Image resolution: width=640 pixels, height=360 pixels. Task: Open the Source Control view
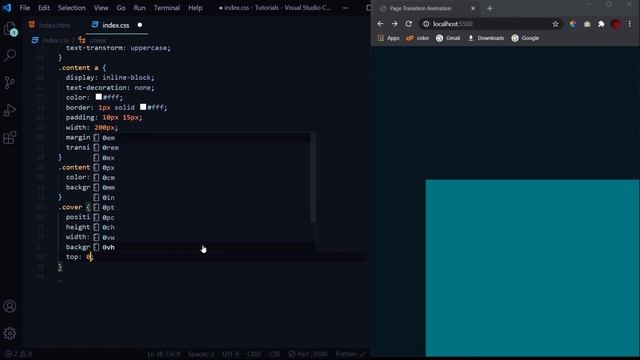click(10, 83)
